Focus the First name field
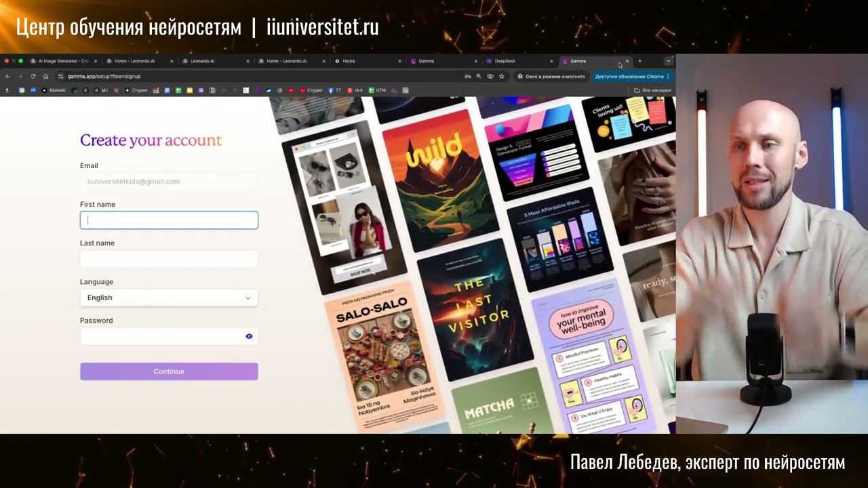The height and width of the screenshot is (488, 868). click(169, 220)
